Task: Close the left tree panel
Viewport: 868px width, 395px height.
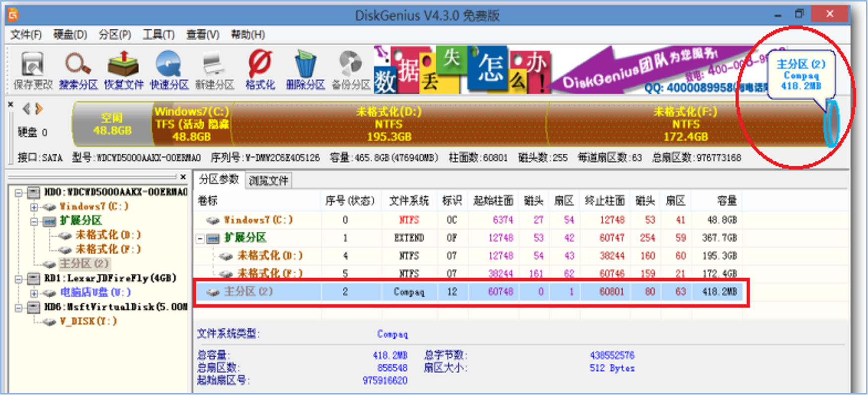Action: (x=183, y=177)
